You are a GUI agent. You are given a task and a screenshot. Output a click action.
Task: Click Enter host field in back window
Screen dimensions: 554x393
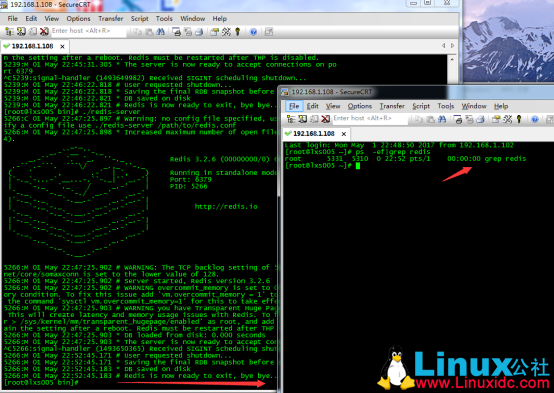[88, 31]
